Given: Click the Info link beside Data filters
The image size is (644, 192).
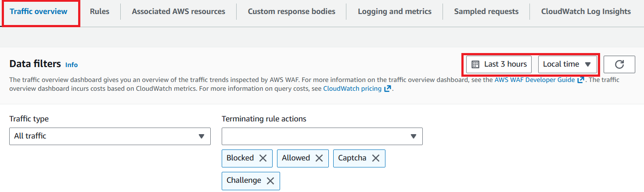Looking at the screenshot, I should coord(72,65).
